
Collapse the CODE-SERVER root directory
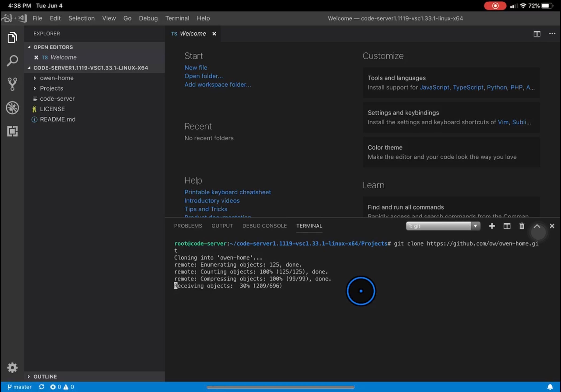[29, 67]
